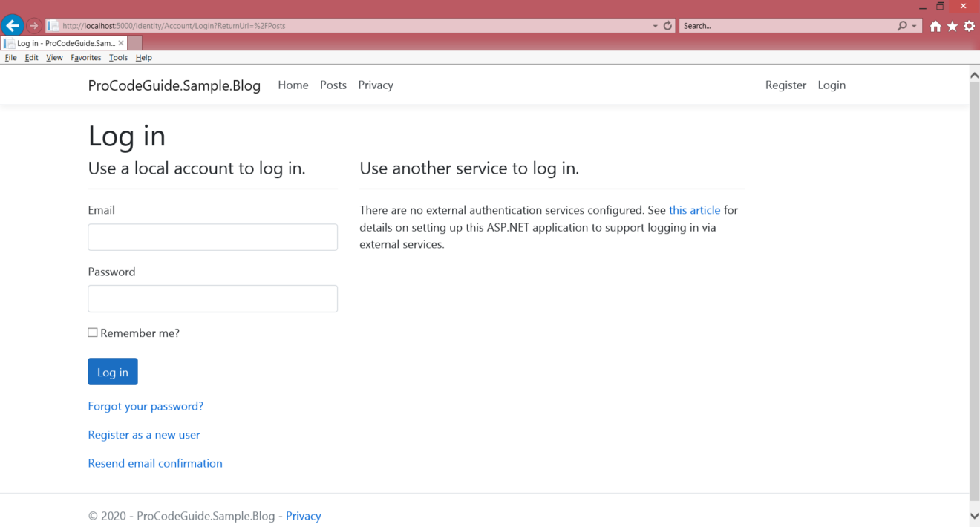
Task: Refresh the page using the refresh icon
Action: coord(667,24)
